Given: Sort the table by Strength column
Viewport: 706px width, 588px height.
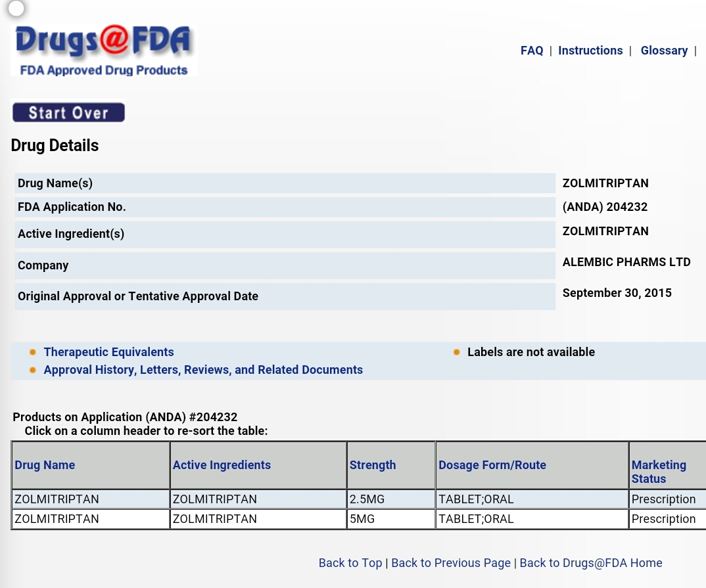Looking at the screenshot, I should click(x=372, y=465).
